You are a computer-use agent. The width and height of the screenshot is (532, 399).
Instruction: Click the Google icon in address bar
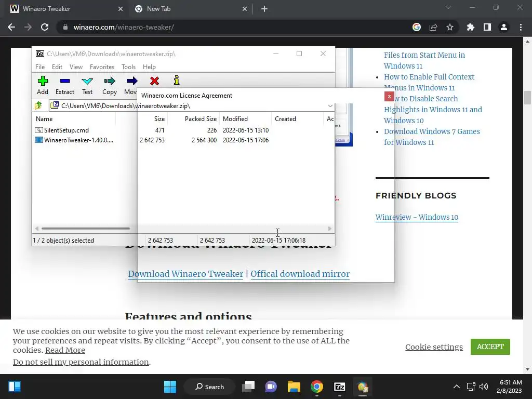pos(417,27)
